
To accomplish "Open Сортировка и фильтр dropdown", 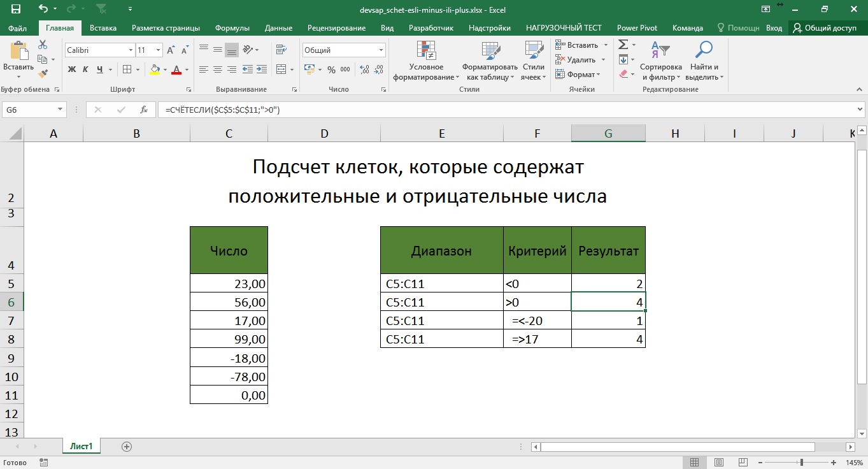I will tap(660, 61).
